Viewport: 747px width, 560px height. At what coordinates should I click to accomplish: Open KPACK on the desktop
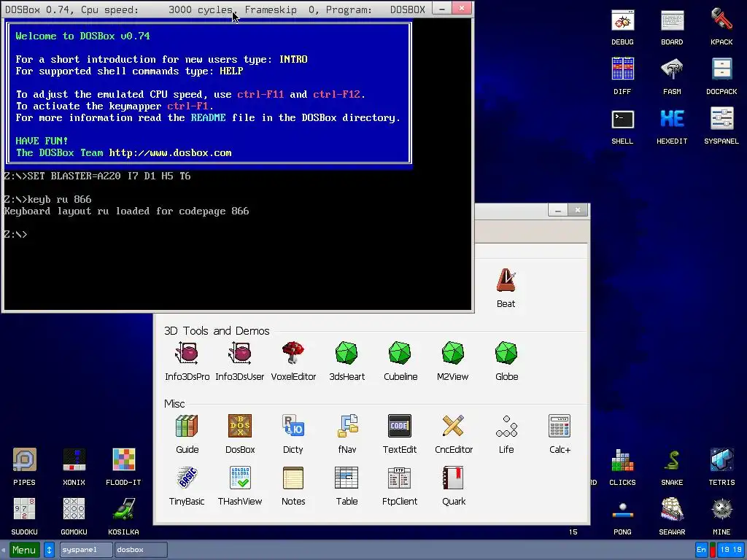(x=721, y=28)
